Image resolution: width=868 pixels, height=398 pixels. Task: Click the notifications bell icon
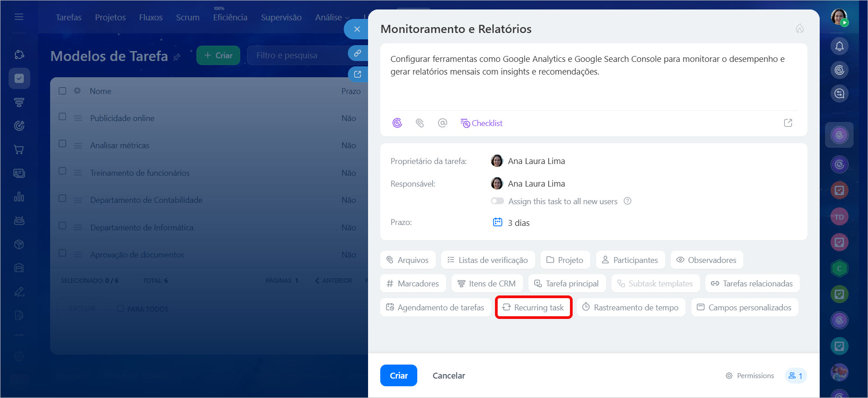[839, 46]
